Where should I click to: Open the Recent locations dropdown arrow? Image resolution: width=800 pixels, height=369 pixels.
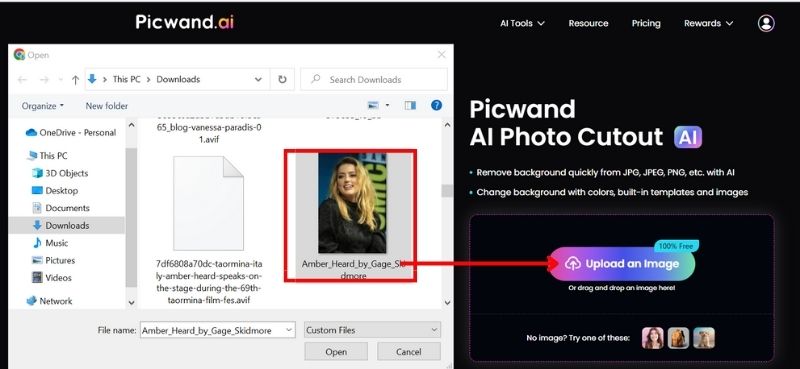point(61,80)
